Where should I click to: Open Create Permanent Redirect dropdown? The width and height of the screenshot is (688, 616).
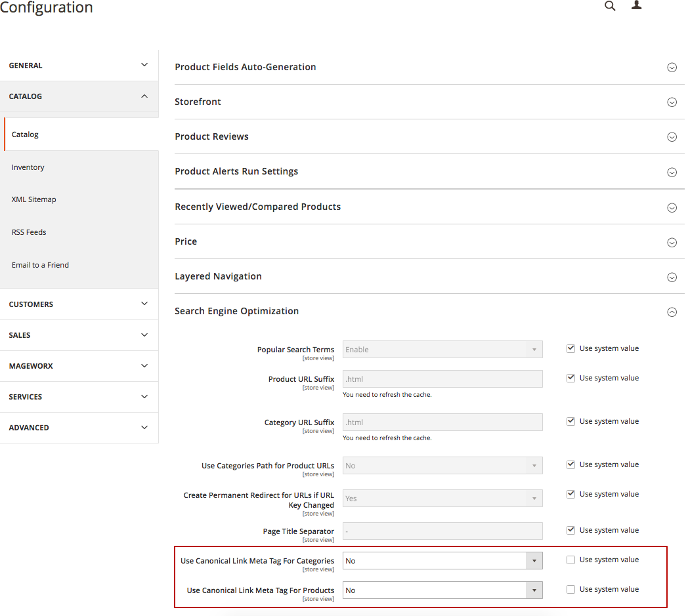442,499
